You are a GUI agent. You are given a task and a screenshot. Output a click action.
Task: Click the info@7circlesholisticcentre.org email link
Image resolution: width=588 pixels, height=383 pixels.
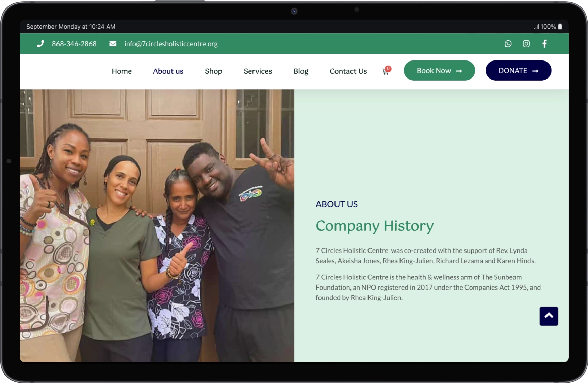pyautogui.click(x=171, y=44)
